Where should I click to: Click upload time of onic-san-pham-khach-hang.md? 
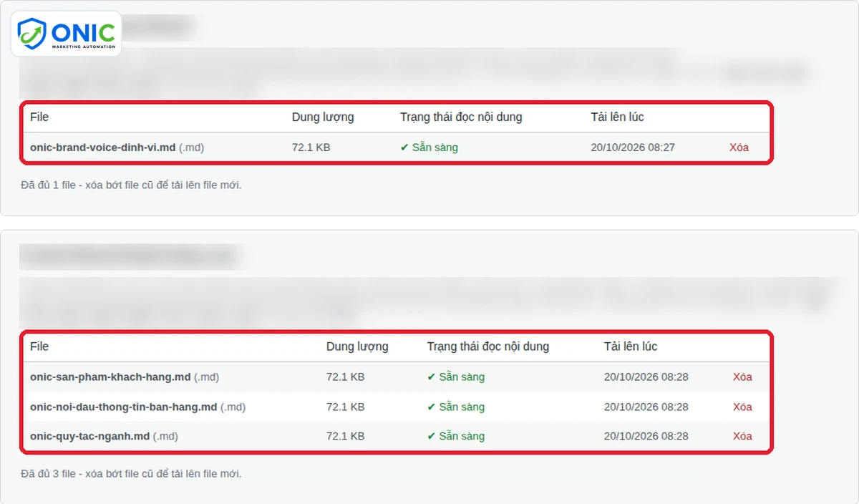(x=646, y=377)
